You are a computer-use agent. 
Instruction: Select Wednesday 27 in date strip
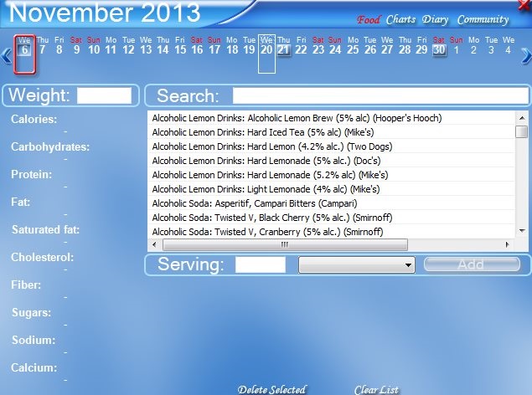pyautogui.click(x=387, y=46)
